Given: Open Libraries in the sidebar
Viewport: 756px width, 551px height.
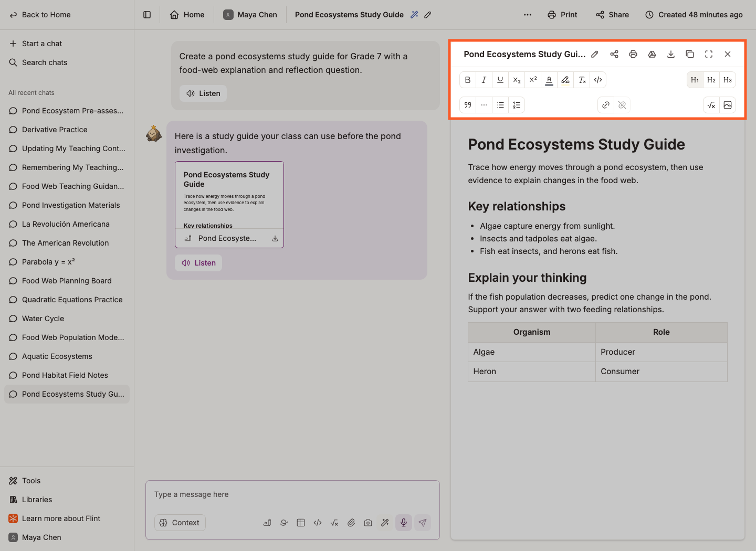Looking at the screenshot, I should [x=67, y=500].
